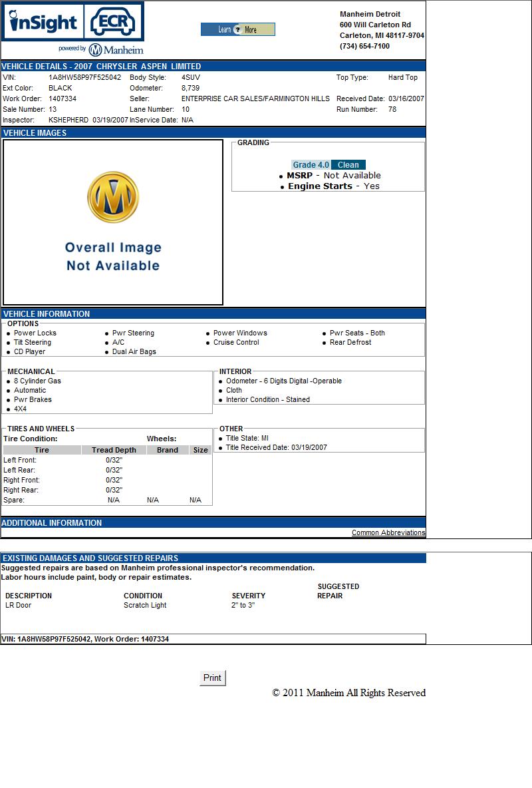532x788 pixels.
Task: Select the Dual Air Bags option
Action: coord(134,352)
